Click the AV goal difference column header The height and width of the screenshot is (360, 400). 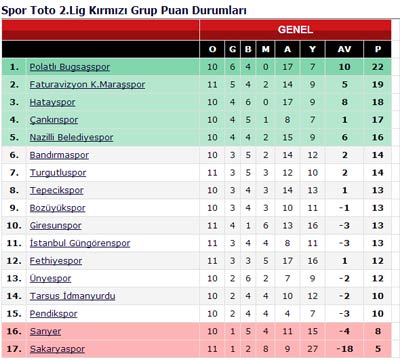click(344, 49)
